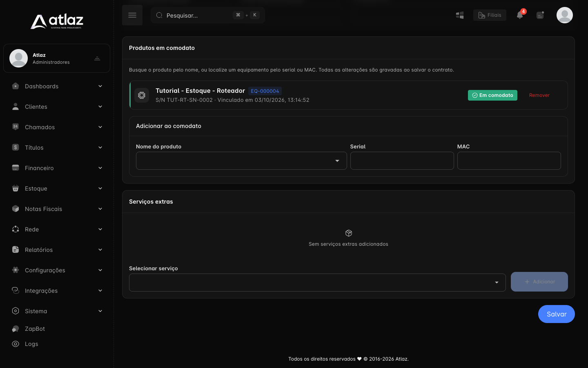Click the Integrações link icon

[16, 290]
